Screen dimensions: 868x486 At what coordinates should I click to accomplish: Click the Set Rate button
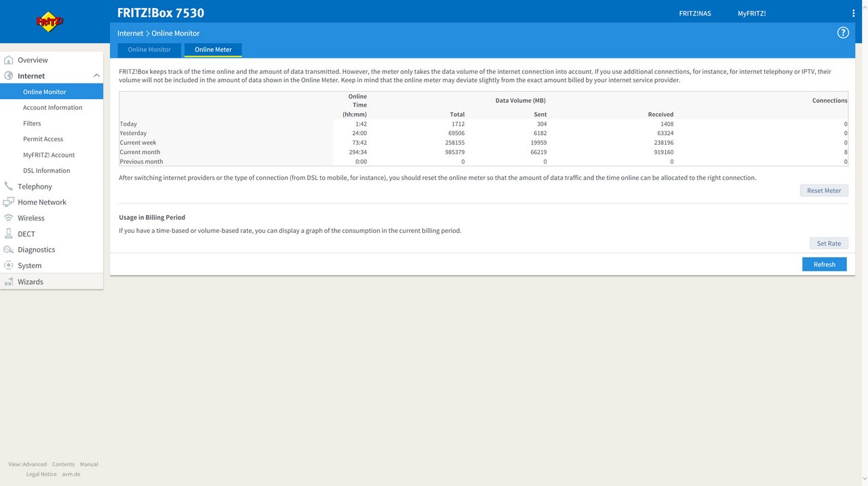(829, 244)
